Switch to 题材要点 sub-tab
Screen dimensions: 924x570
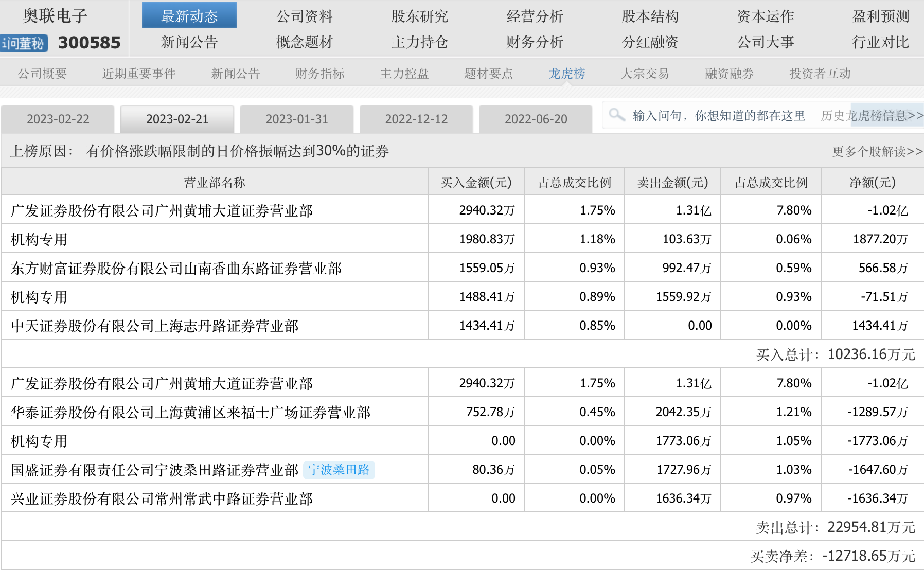coord(489,74)
